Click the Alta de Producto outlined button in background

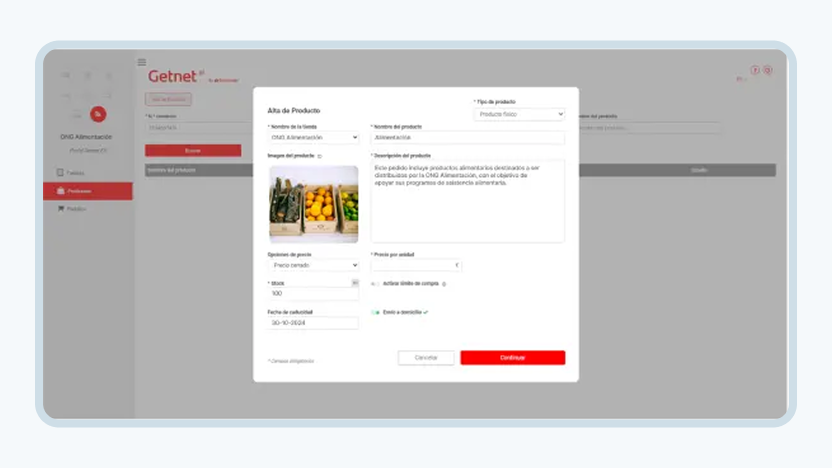pyautogui.click(x=168, y=99)
